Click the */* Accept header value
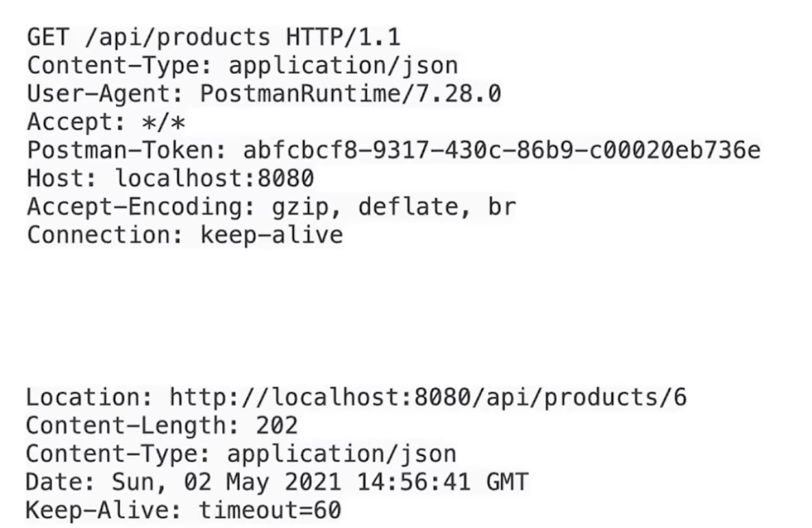Viewport: 812px width, 528px height. (x=164, y=122)
